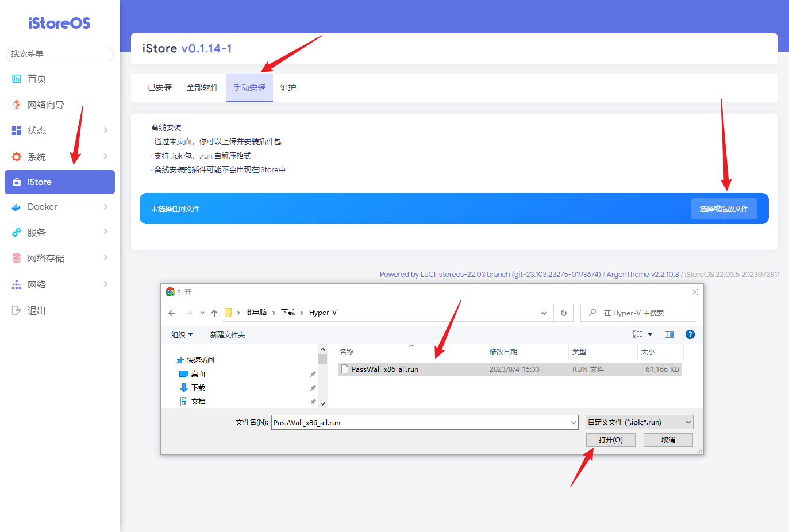Image resolution: width=789 pixels, height=532 pixels.
Task: Close the 打开 file dialog
Action: [695, 292]
